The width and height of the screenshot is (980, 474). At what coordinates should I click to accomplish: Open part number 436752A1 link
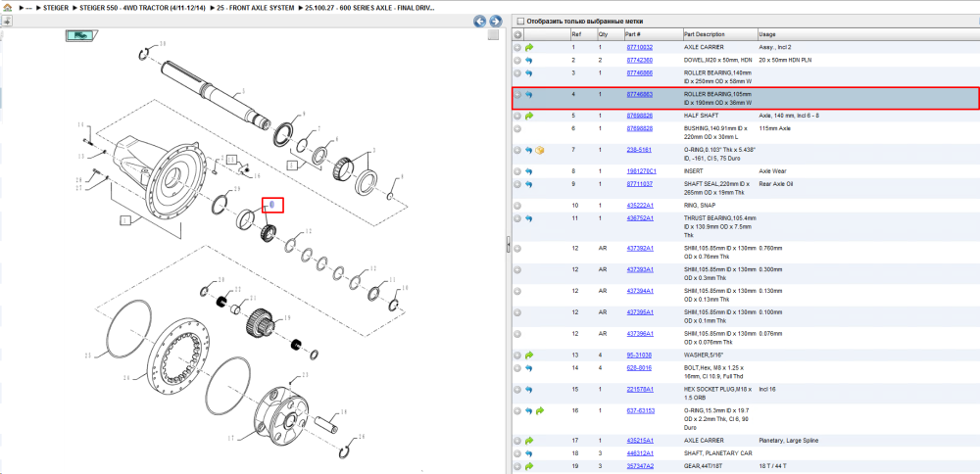click(640, 218)
